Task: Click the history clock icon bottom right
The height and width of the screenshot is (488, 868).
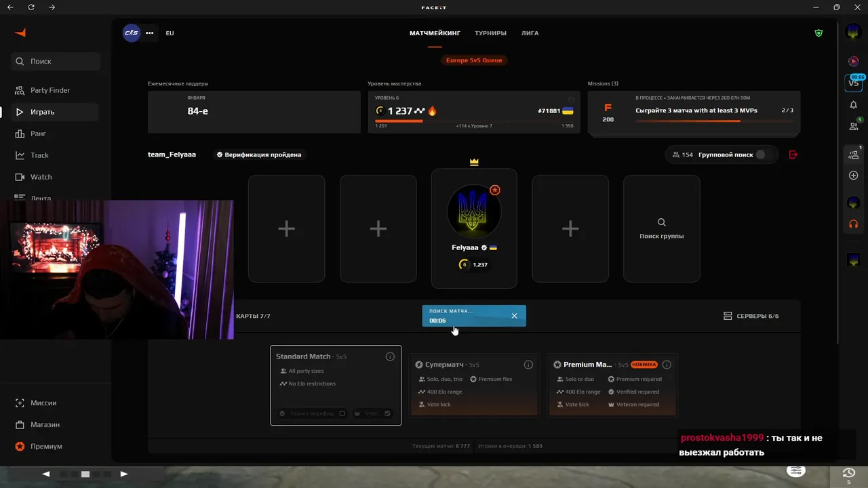Action: point(848,473)
